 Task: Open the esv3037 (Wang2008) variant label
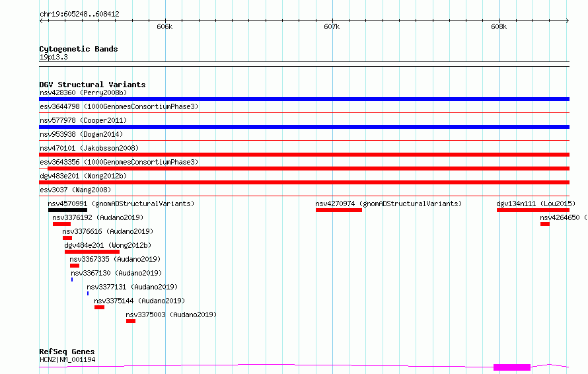[75, 190]
